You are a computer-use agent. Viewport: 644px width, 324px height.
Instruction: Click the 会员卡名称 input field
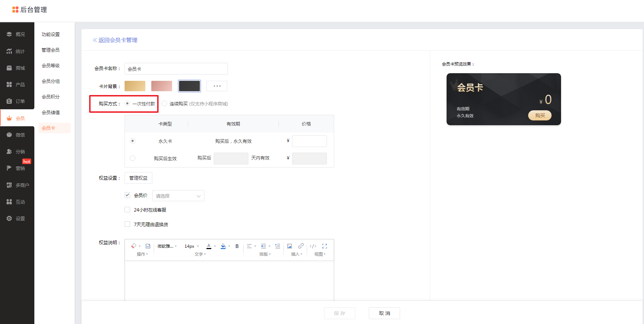pyautogui.click(x=176, y=69)
